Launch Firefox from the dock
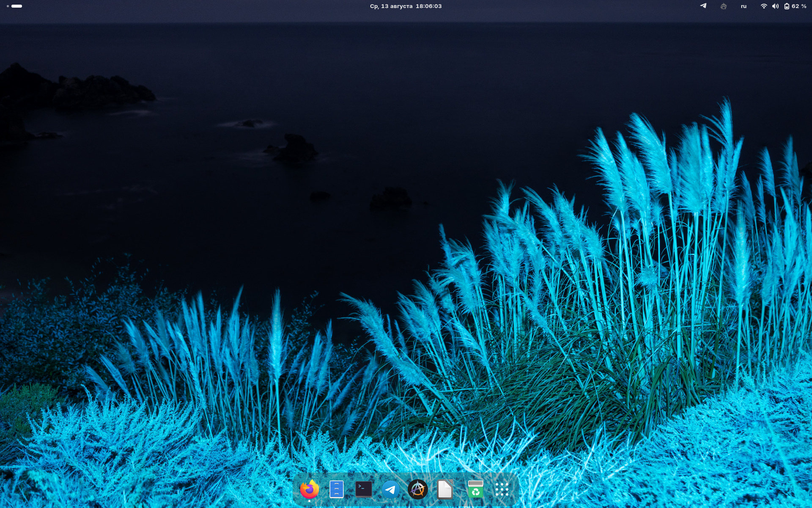The height and width of the screenshot is (508, 812). coord(309,489)
